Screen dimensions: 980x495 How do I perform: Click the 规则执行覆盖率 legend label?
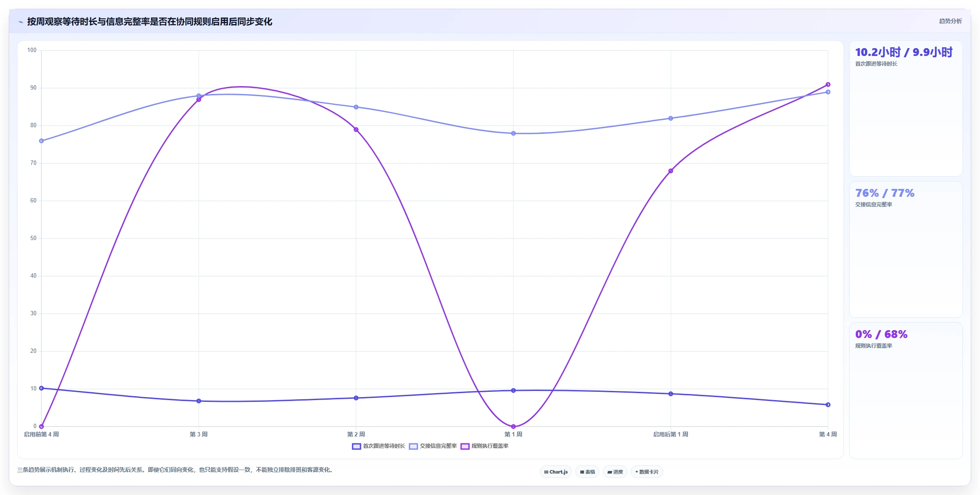point(490,446)
